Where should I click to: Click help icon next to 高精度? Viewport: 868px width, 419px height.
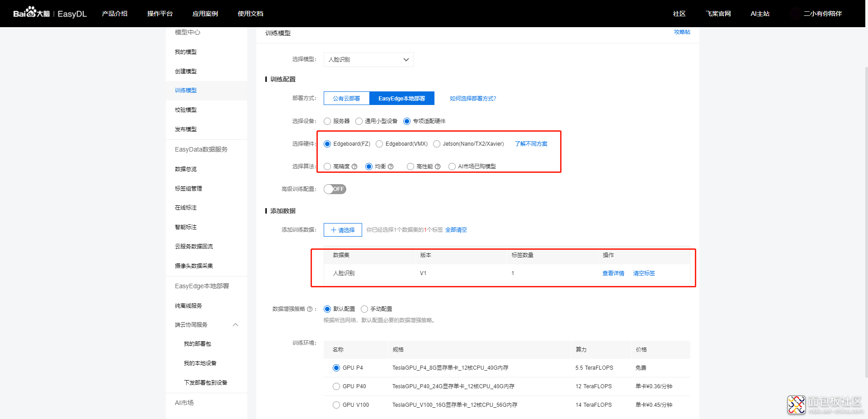(354, 167)
